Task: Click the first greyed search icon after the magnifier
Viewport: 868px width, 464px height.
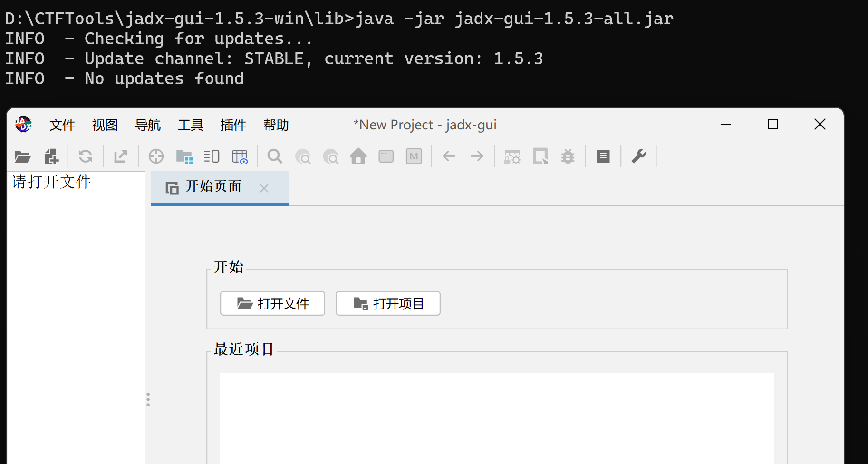Action: (x=303, y=156)
